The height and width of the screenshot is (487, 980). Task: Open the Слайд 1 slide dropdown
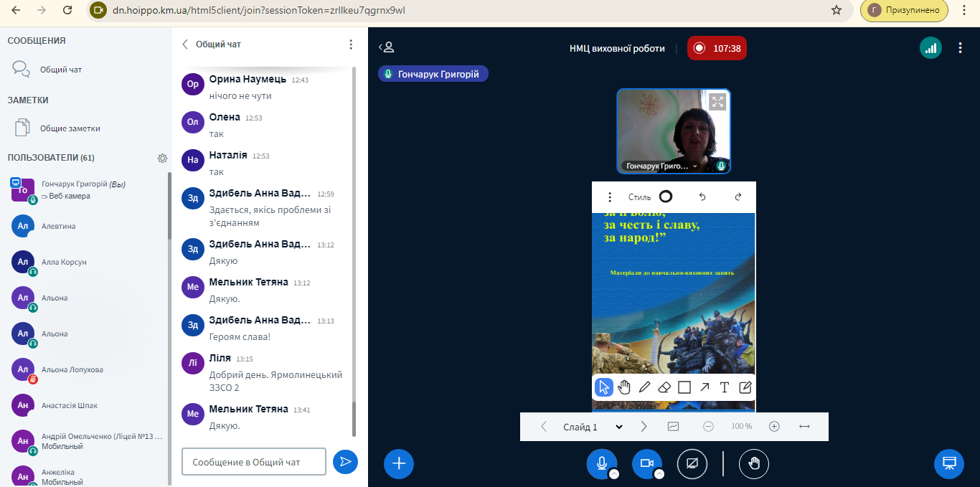[x=593, y=427]
